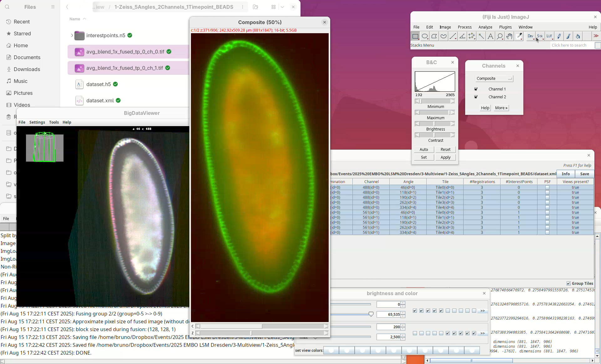Select the Freehand selection tool
The width and height of the screenshot is (601, 364).
click(x=443, y=36)
